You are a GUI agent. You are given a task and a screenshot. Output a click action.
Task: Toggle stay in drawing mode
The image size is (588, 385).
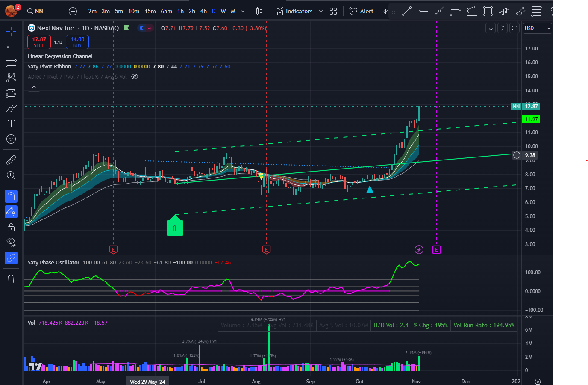(x=11, y=212)
